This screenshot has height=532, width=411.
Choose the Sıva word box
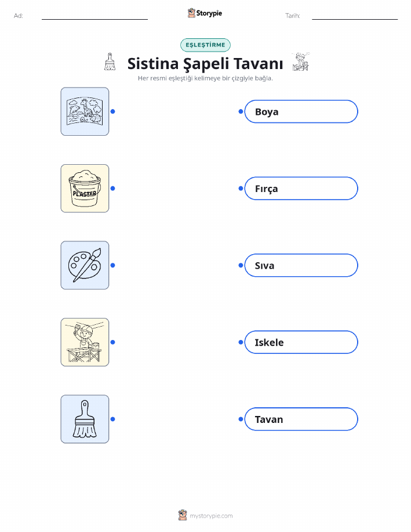pos(301,265)
